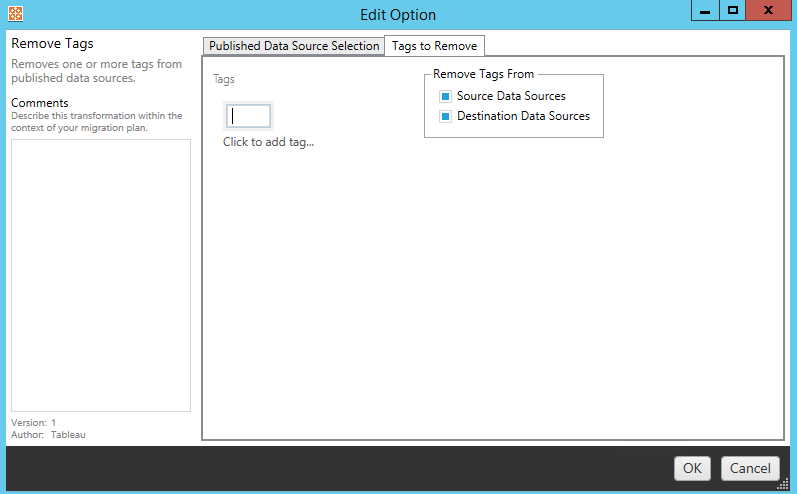Click the Author: Tableau label
Viewport: 797px width, 494px height.
click(x=48, y=434)
